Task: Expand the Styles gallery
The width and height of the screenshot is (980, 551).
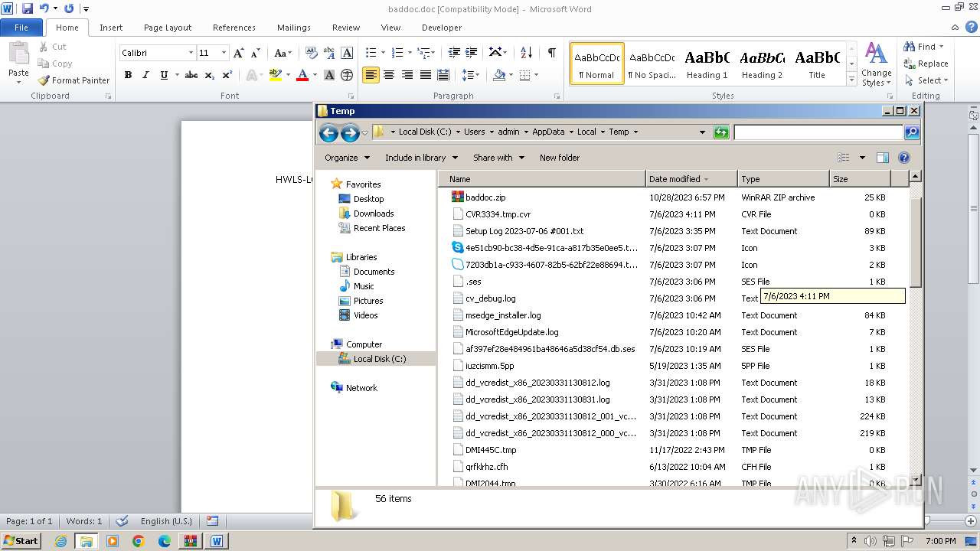Action: (x=851, y=80)
